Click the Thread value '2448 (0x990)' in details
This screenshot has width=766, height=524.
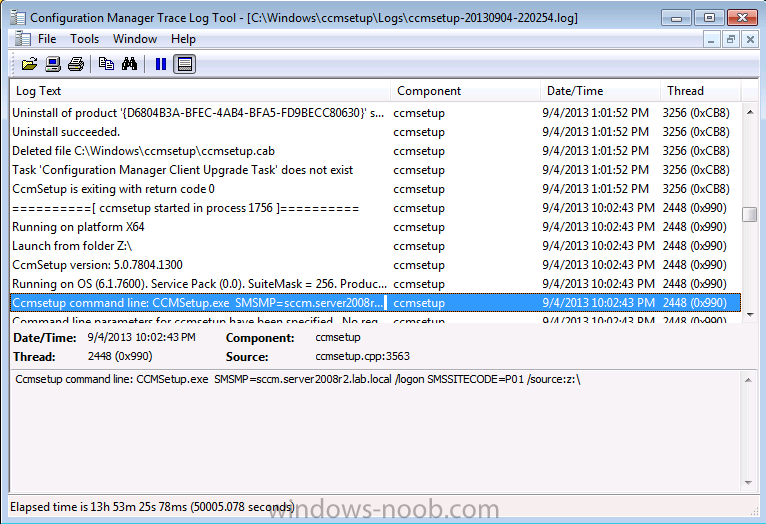click(x=120, y=356)
